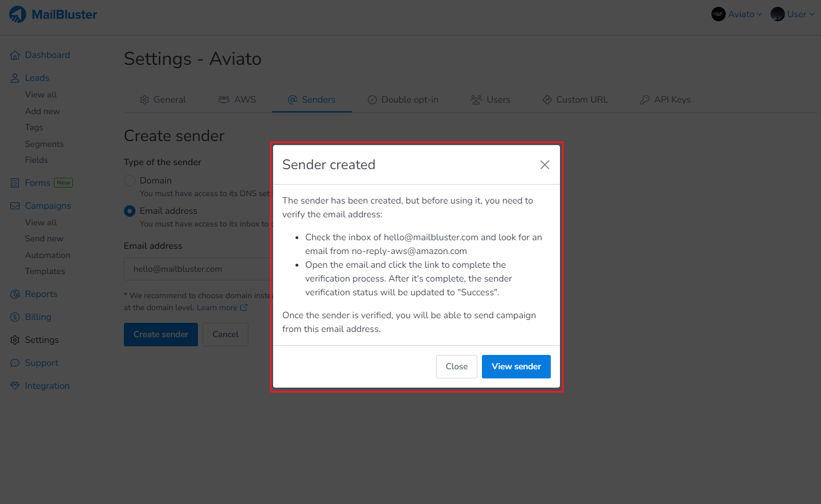Click the Reports pie chart icon

tap(15, 294)
